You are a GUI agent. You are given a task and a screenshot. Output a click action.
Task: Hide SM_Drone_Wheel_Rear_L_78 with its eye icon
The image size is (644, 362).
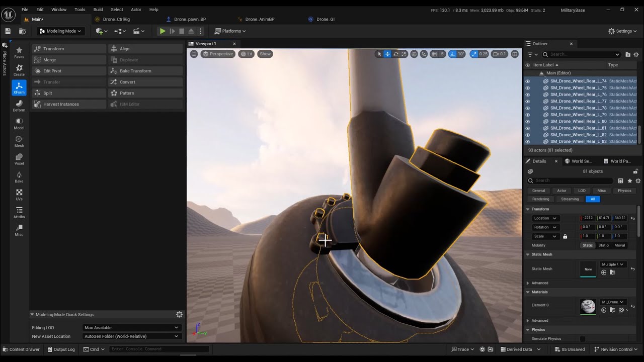528,108
